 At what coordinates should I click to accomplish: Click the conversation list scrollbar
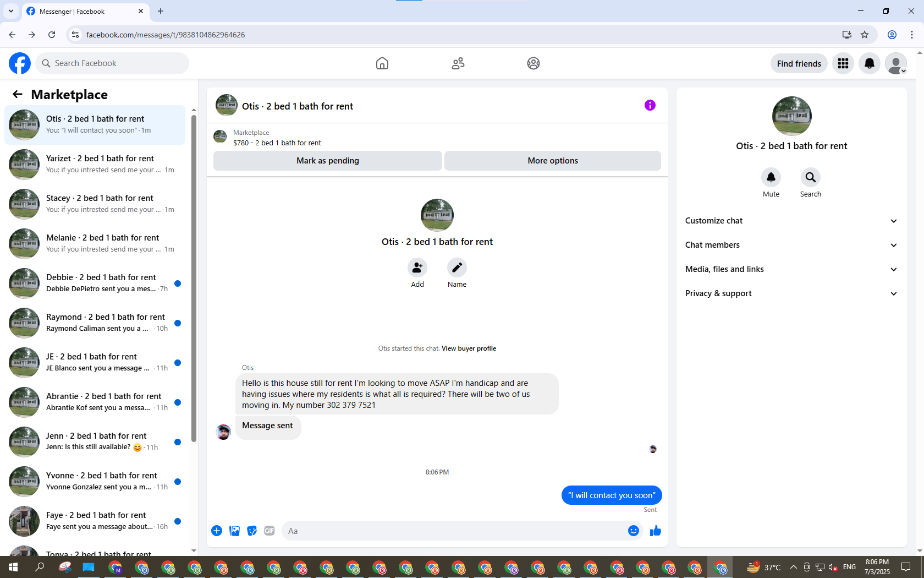pos(194,278)
